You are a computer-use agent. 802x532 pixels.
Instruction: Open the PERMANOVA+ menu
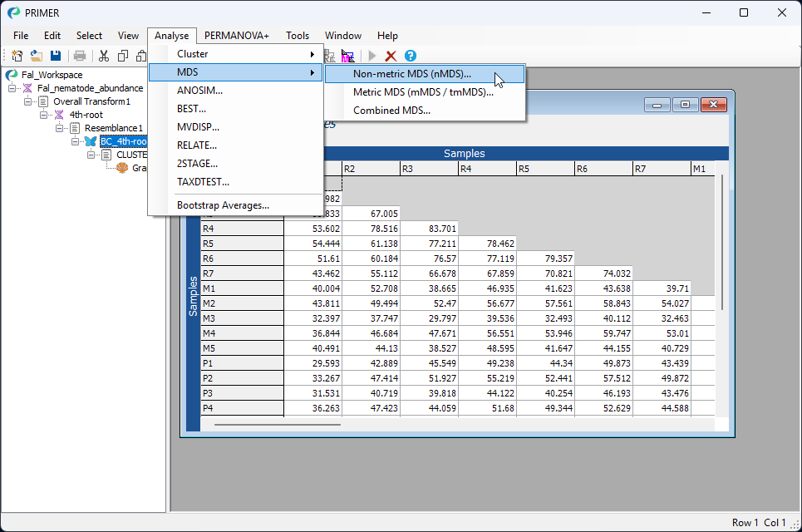point(237,36)
